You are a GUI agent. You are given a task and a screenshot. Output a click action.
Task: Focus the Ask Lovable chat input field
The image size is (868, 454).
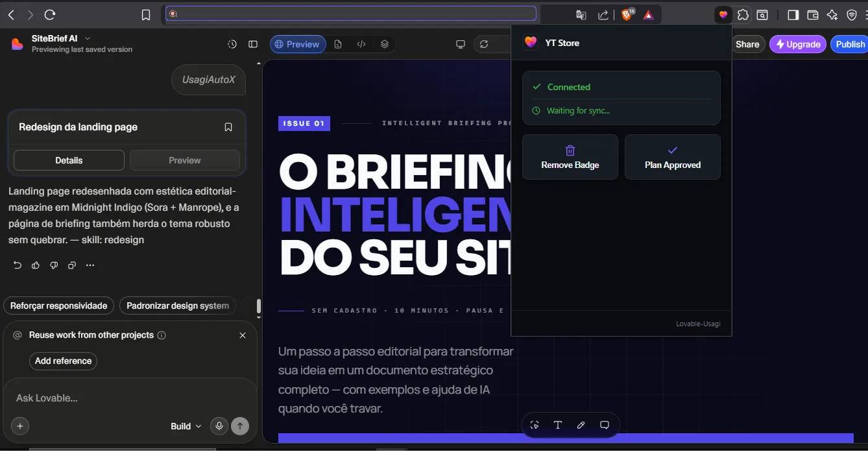point(130,398)
